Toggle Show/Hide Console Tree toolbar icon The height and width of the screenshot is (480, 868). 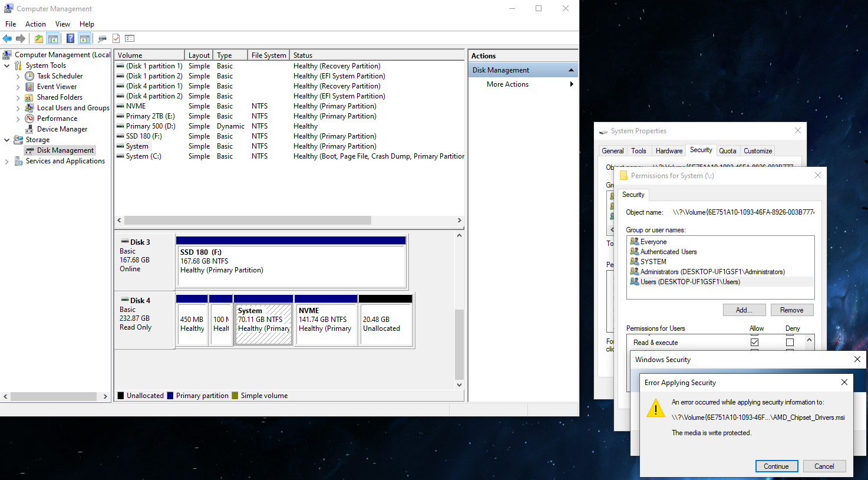pyautogui.click(x=53, y=39)
